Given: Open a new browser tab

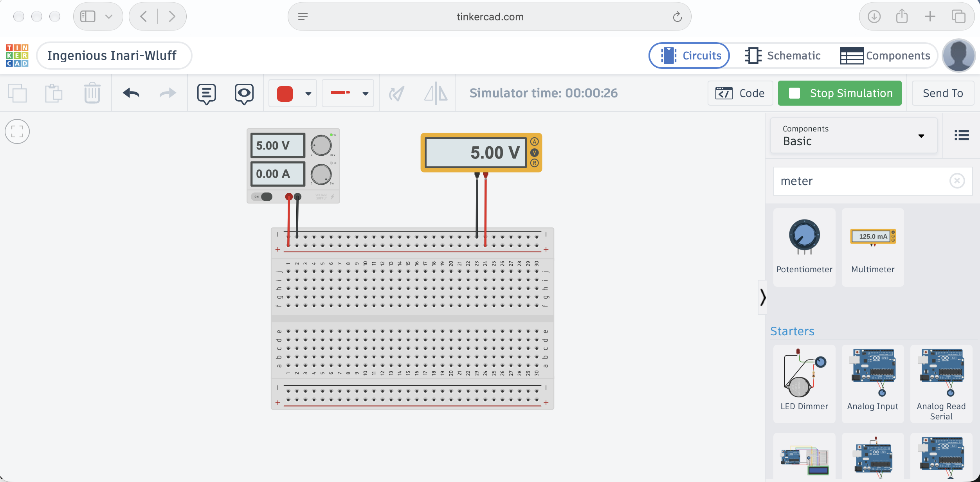Looking at the screenshot, I should [x=930, y=16].
